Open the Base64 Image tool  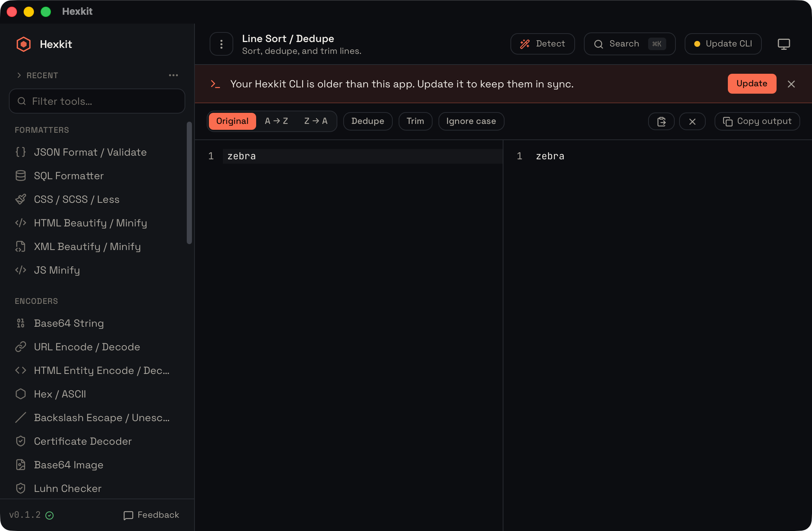click(98, 465)
